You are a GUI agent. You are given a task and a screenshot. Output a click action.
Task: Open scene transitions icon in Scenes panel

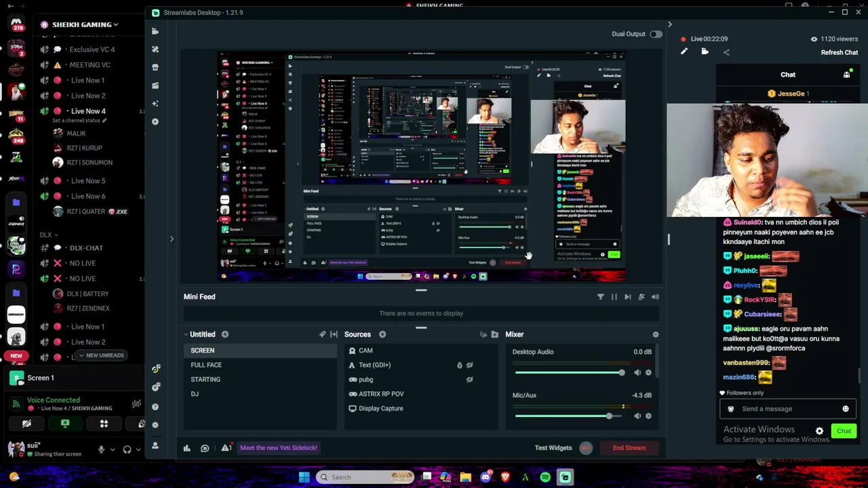[x=334, y=334]
